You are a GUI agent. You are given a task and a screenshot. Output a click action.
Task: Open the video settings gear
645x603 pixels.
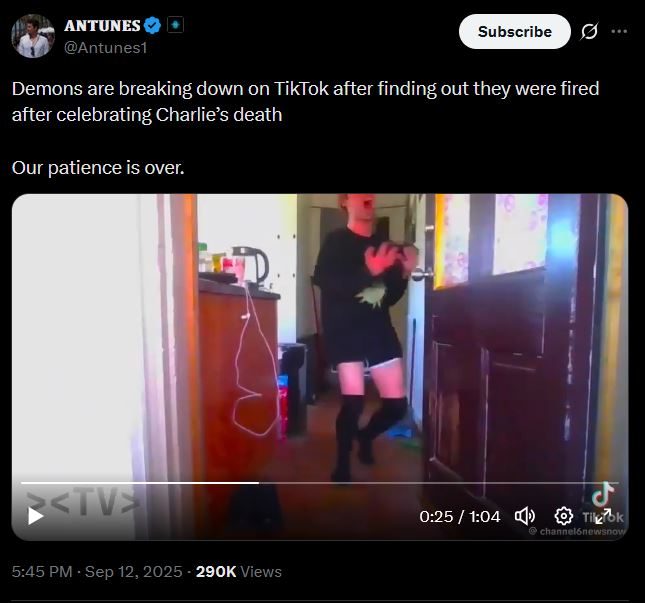tap(564, 516)
